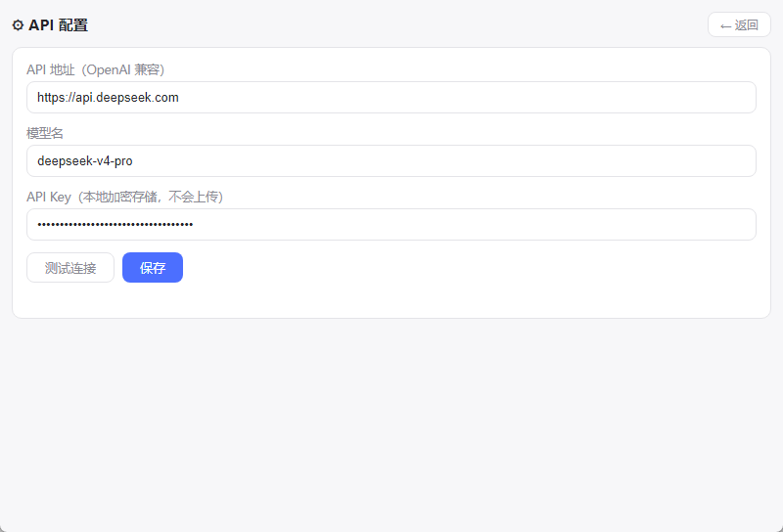Click the API 地址 input field
The height and width of the screenshot is (532, 783).
pos(391,98)
